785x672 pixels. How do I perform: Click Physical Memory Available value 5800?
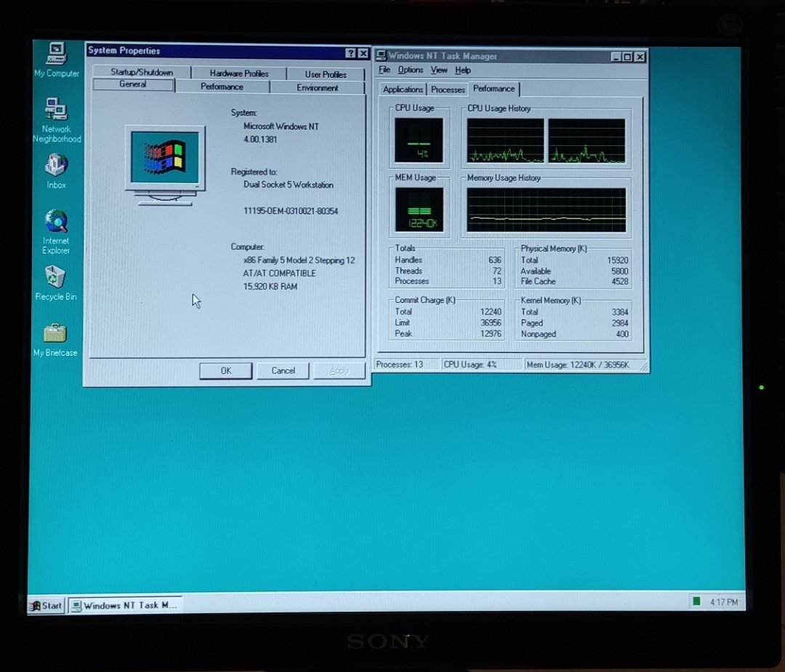pos(619,271)
